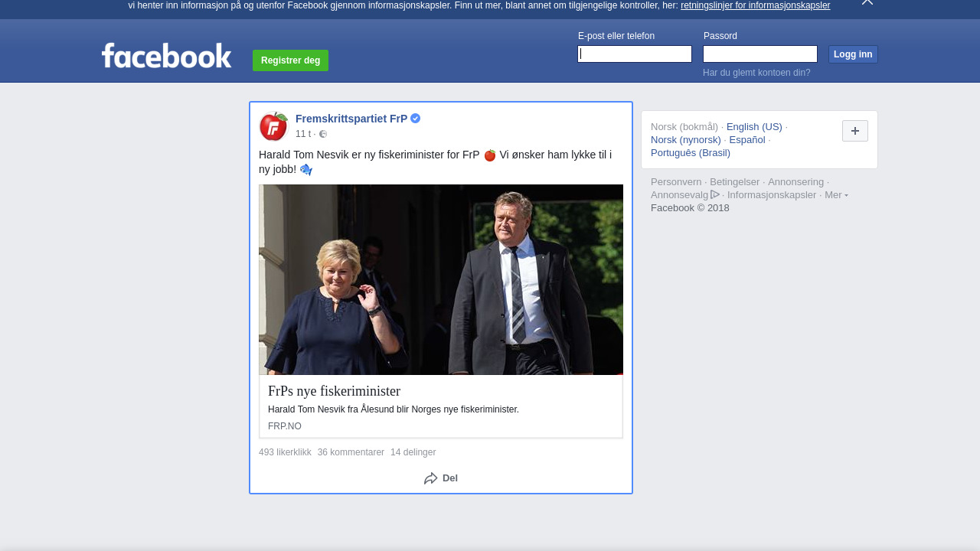Click the Norsk (bokmål) current language text
The width and height of the screenshot is (980, 551).
coord(684,127)
